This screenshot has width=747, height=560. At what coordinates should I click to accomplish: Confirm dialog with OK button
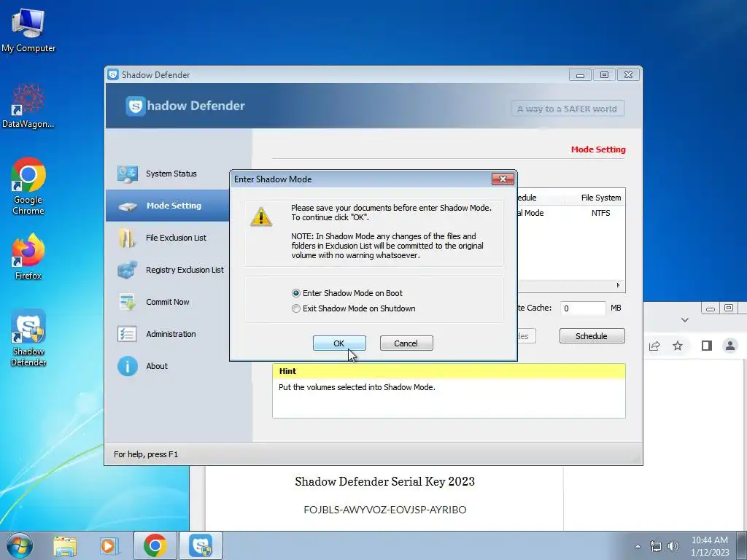coord(339,343)
